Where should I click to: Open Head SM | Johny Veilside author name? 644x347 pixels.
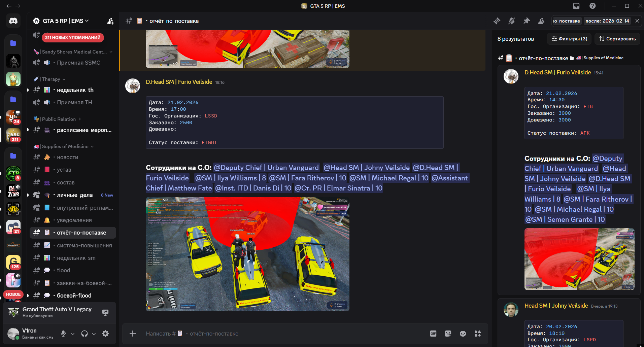[556, 306]
